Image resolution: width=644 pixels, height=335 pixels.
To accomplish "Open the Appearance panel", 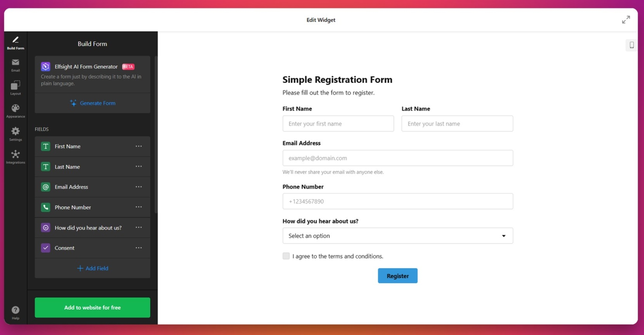I will (15, 110).
